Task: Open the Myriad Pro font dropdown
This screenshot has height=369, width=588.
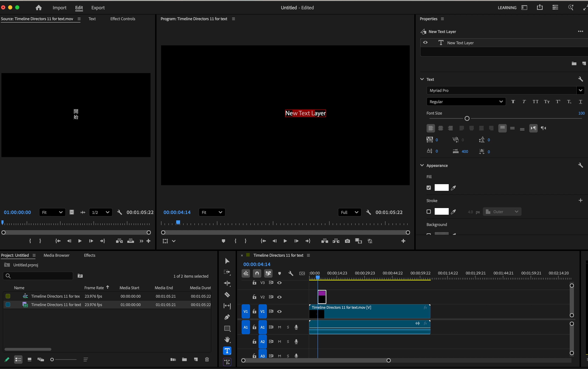Action: pos(580,90)
